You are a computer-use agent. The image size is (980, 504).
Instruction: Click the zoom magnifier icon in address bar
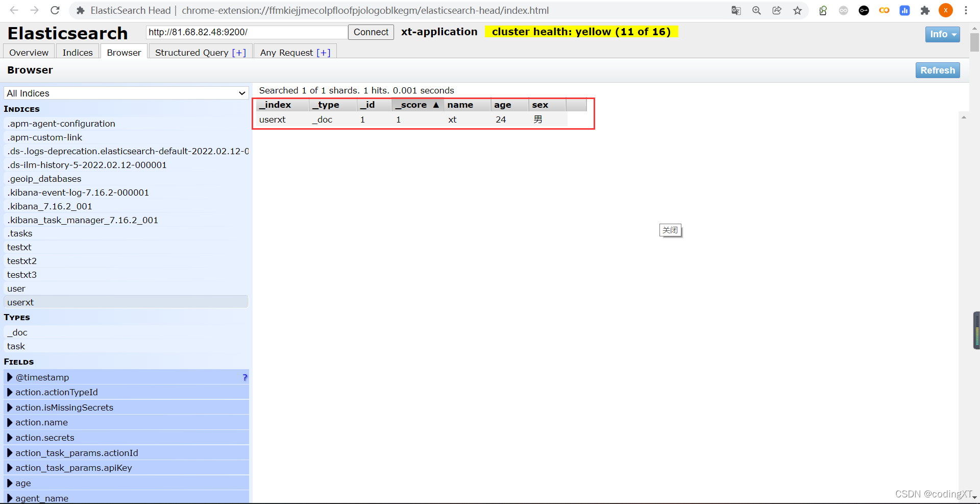click(756, 10)
